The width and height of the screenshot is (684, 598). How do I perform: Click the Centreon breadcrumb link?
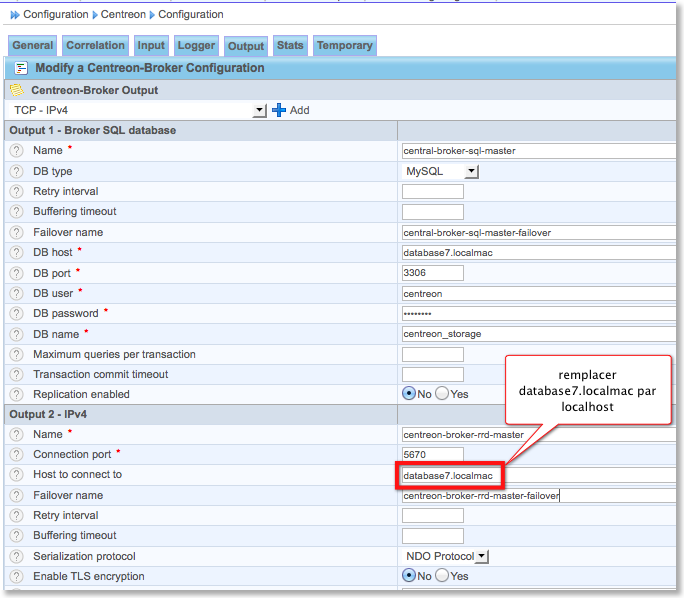tap(125, 15)
